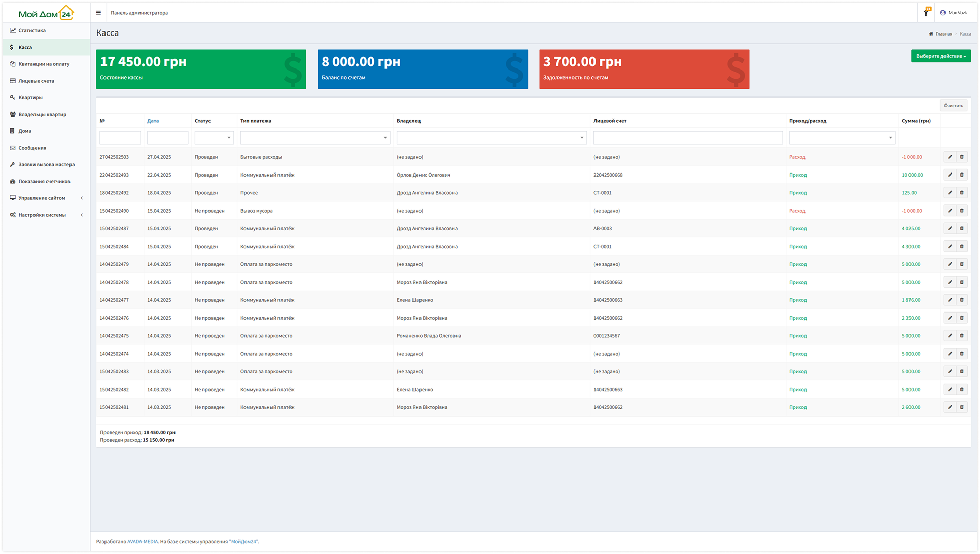The width and height of the screenshot is (980, 554).
Task: Open Показания счетчиков from the sidebar
Action: tap(46, 181)
